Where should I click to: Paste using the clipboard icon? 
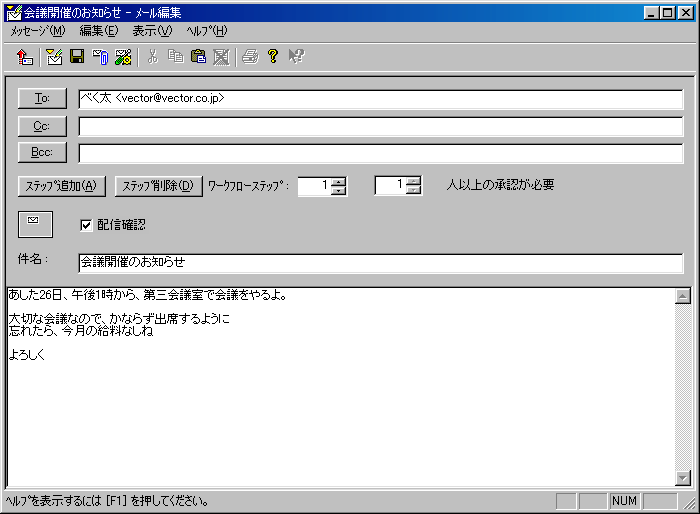[x=198, y=57]
